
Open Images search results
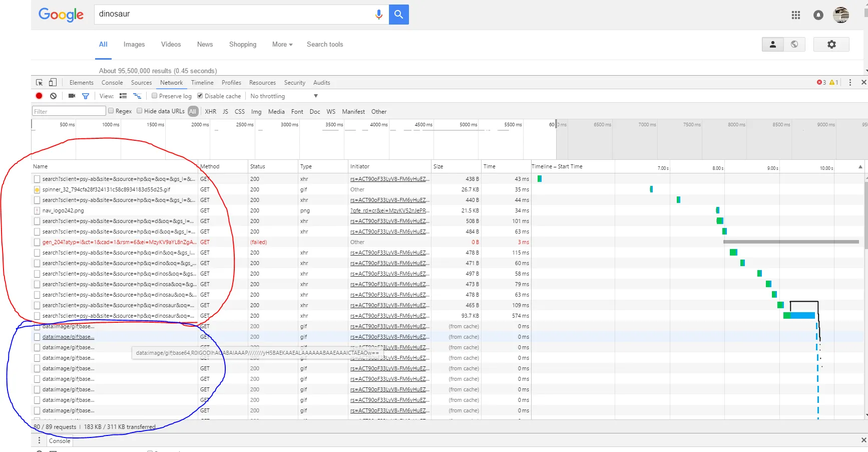point(134,45)
